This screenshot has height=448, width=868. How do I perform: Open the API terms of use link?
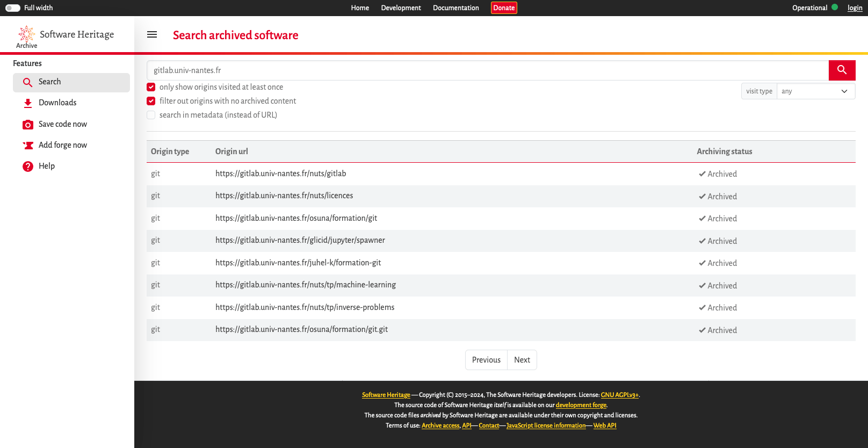467,425
